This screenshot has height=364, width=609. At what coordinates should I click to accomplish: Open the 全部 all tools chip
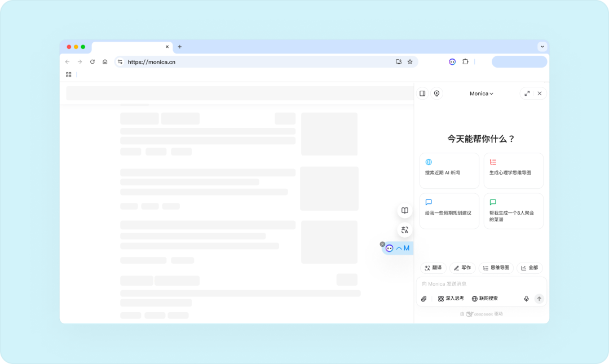pyautogui.click(x=529, y=268)
